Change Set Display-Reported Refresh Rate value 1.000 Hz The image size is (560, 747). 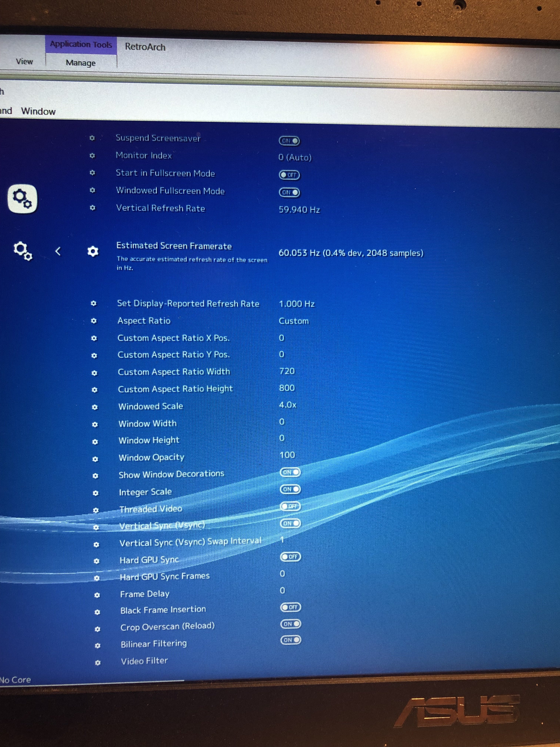pos(297,304)
